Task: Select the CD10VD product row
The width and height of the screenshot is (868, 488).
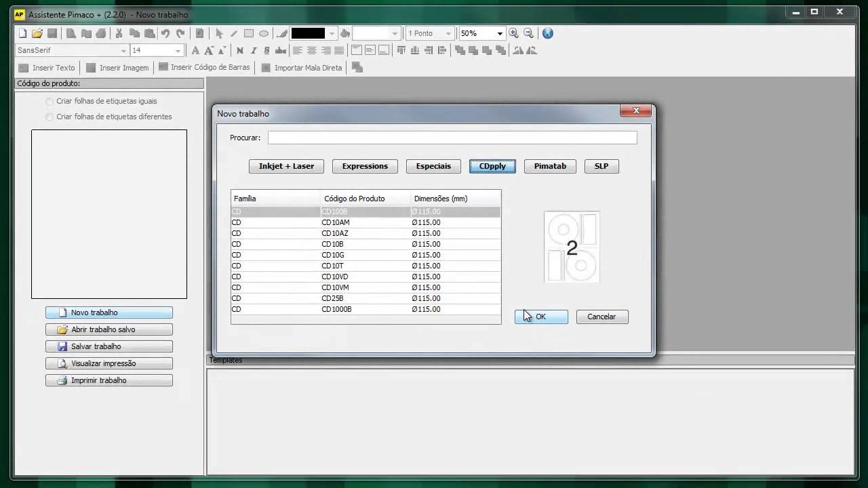Action: tap(366, 277)
